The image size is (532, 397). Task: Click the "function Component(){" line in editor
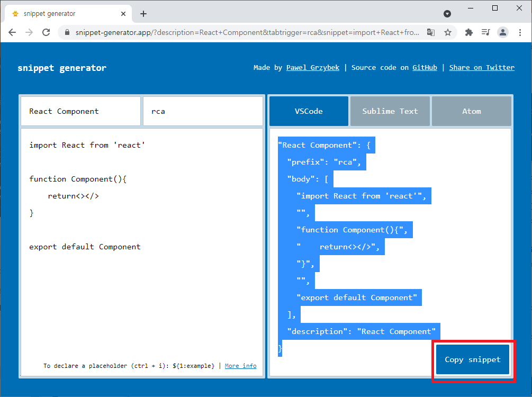pyautogui.click(x=78, y=179)
